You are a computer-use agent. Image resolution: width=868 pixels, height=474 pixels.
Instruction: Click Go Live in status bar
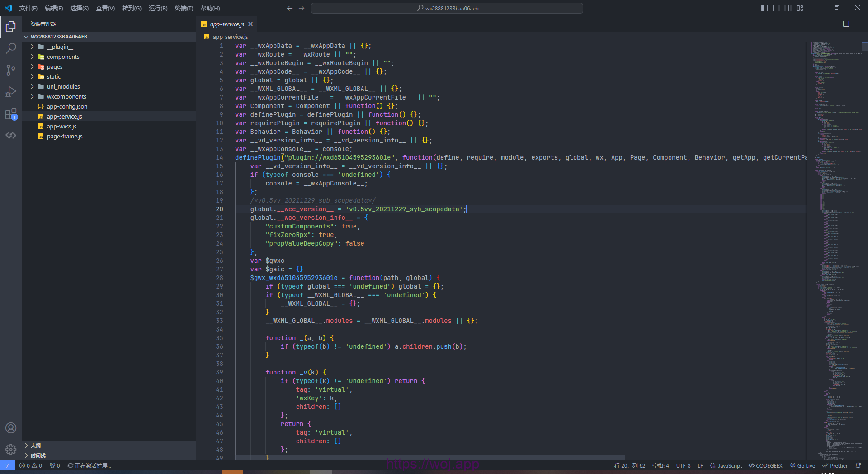pyautogui.click(x=802, y=465)
